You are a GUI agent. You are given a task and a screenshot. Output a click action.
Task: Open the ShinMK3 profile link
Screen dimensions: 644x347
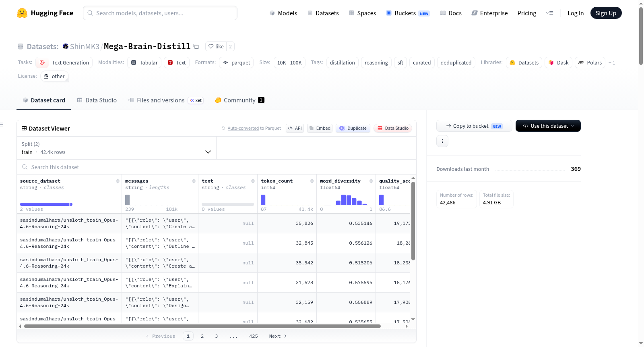(x=85, y=46)
